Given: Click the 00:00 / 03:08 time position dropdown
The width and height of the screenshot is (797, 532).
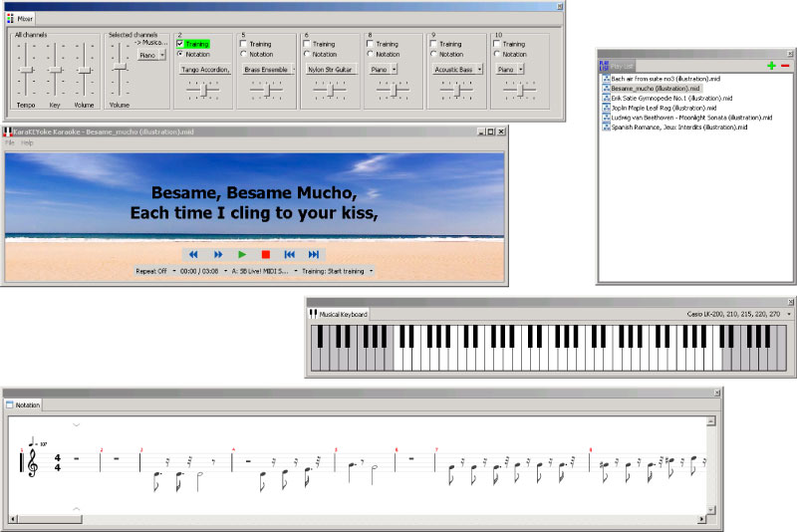Looking at the screenshot, I should [x=203, y=271].
